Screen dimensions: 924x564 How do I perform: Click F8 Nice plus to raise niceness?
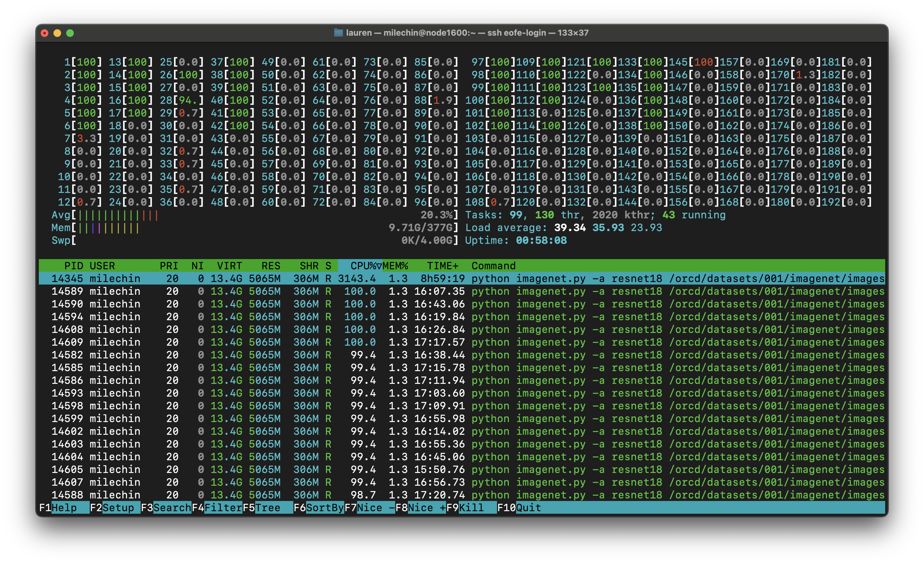click(x=426, y=507)
